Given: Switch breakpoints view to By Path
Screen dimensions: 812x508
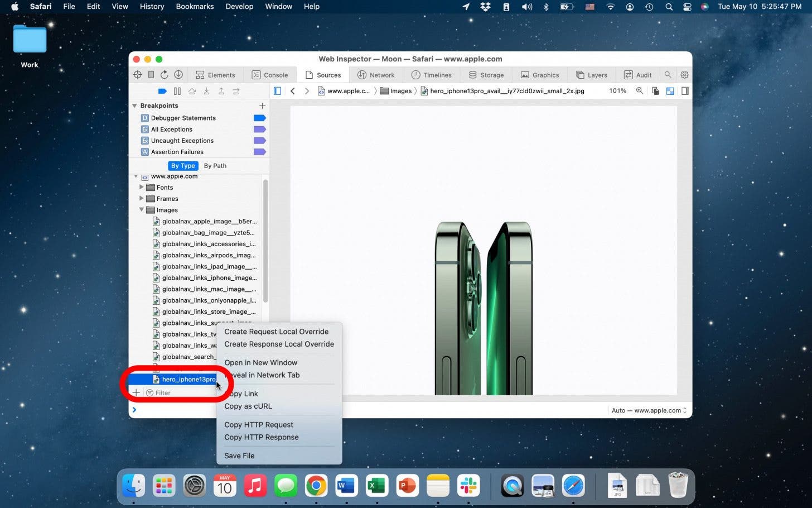Looking at the screenshot, I should (215, 165).
